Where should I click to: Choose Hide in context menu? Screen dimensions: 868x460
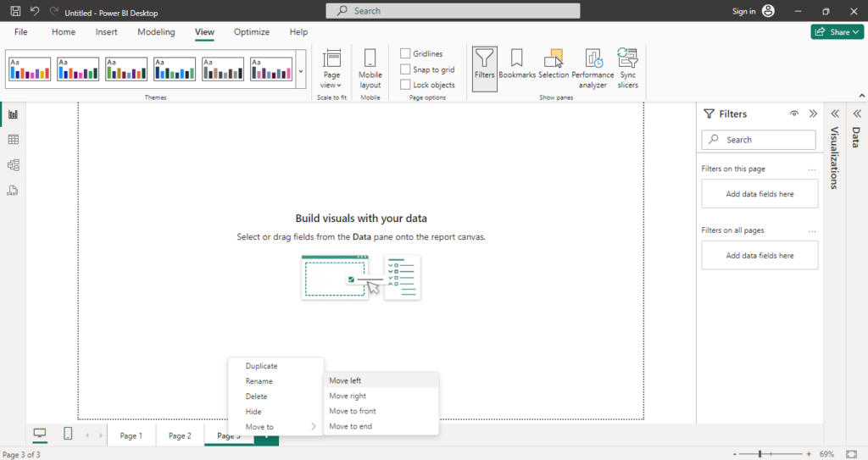275,412
